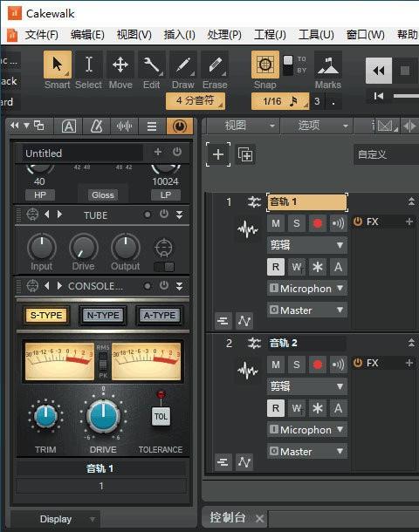Select the Draw pencil tool
The width and height of the screenshot is (419, 532).
point(183,65)
